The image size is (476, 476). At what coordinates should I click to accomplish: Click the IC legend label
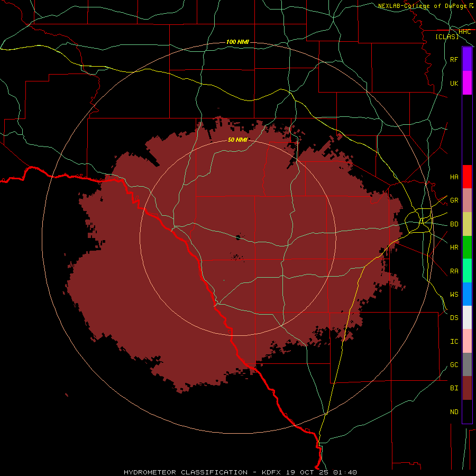[454, 342]
